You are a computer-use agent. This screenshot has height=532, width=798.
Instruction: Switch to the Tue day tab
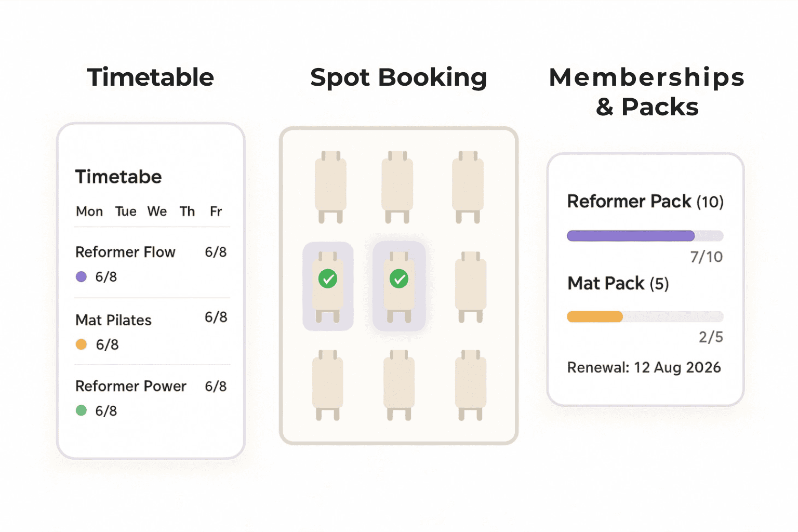click(x=126, y=211)
